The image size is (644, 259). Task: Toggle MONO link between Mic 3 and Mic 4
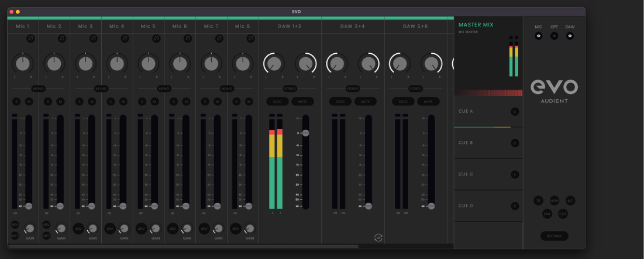tap(101, 89)
